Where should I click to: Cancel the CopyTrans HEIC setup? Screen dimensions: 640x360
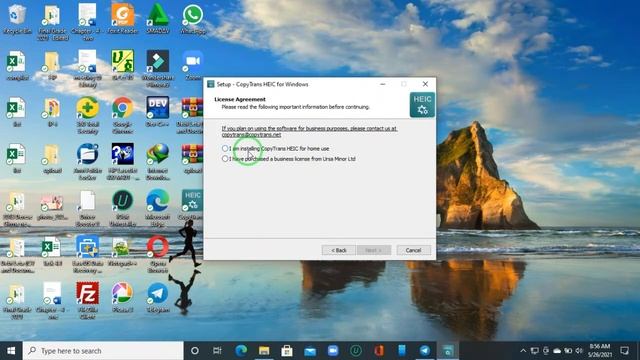(x=413, y=250)
